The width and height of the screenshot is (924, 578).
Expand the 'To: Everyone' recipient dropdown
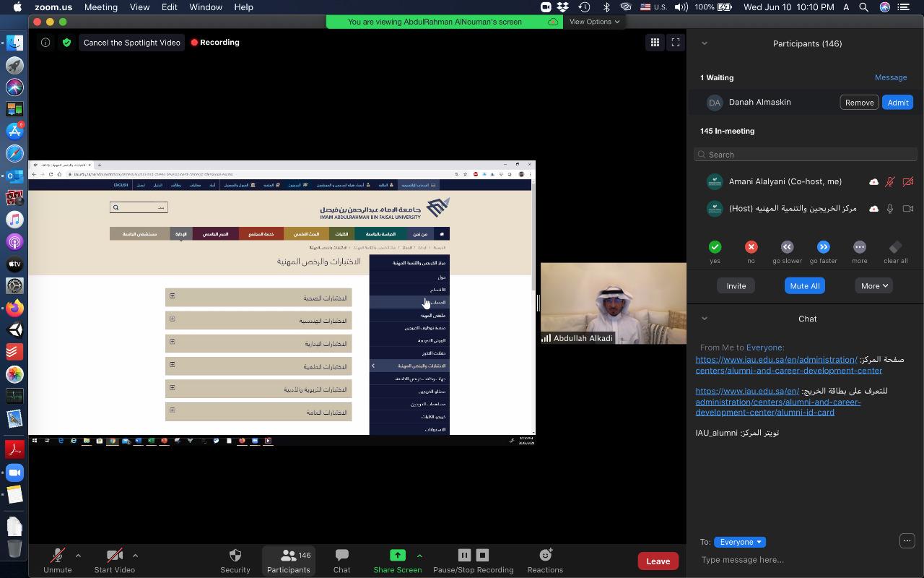pyautogui.click(x=739, y=542)
